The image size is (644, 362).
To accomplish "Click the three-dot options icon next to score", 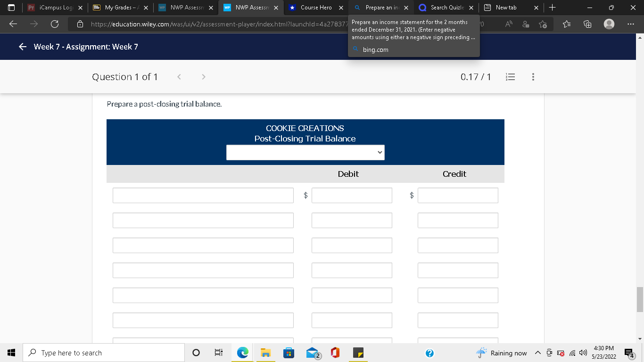I will coord(533,76).
